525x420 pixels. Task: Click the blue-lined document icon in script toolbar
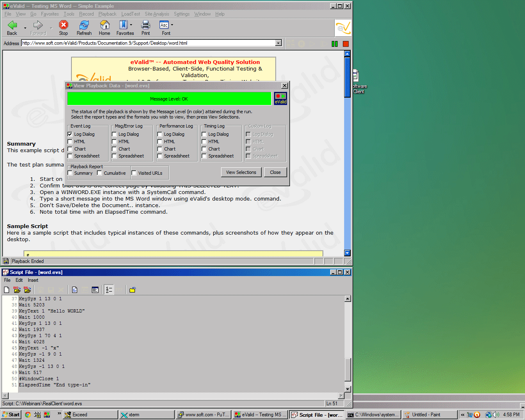click(x=75, y=290)
